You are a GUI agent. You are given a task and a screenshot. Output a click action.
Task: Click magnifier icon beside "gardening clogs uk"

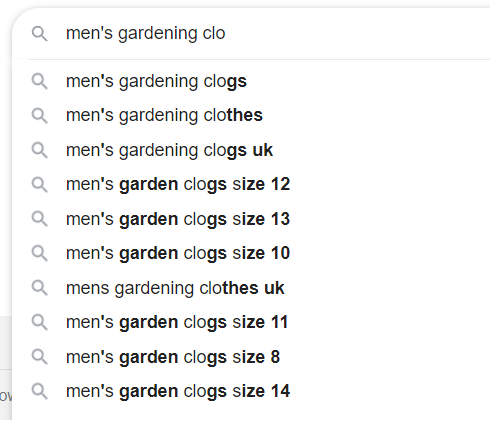click(40, 150)
